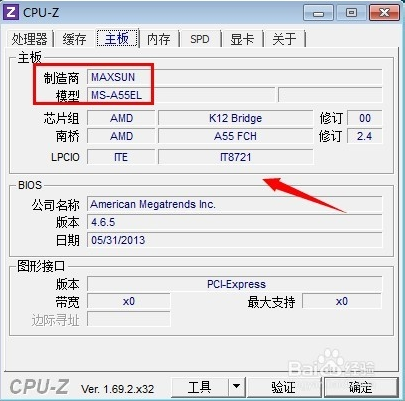Click the American Megatrends Inc. field

point(235,204)
